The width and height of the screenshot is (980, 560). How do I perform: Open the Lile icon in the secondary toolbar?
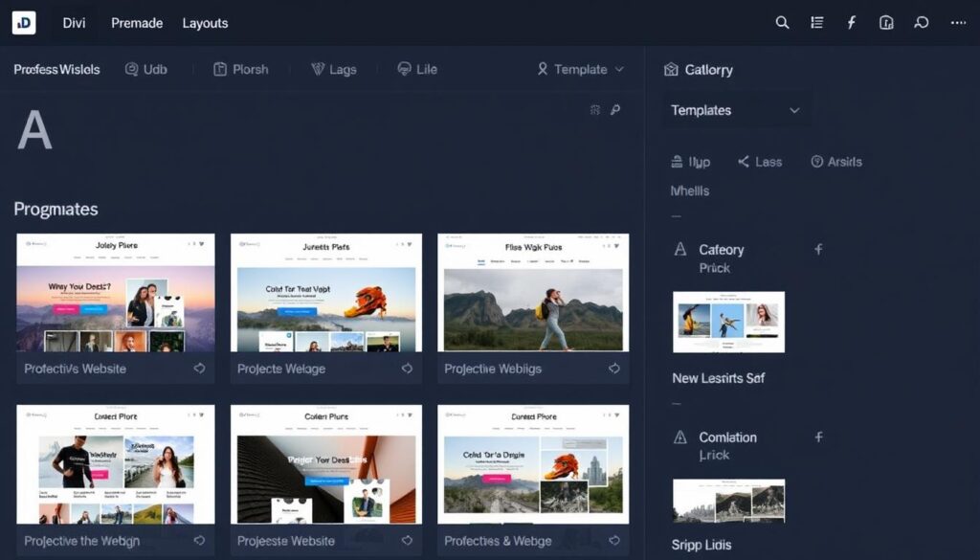pyautogui.click(x=403, y=69)
